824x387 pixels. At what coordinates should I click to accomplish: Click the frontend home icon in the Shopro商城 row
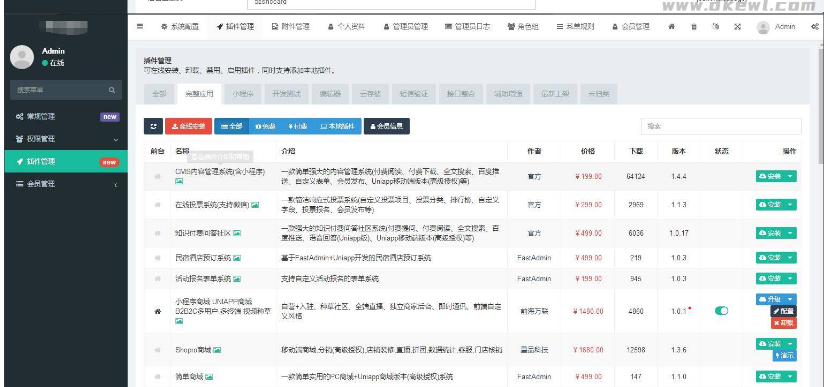coord(157,350)
